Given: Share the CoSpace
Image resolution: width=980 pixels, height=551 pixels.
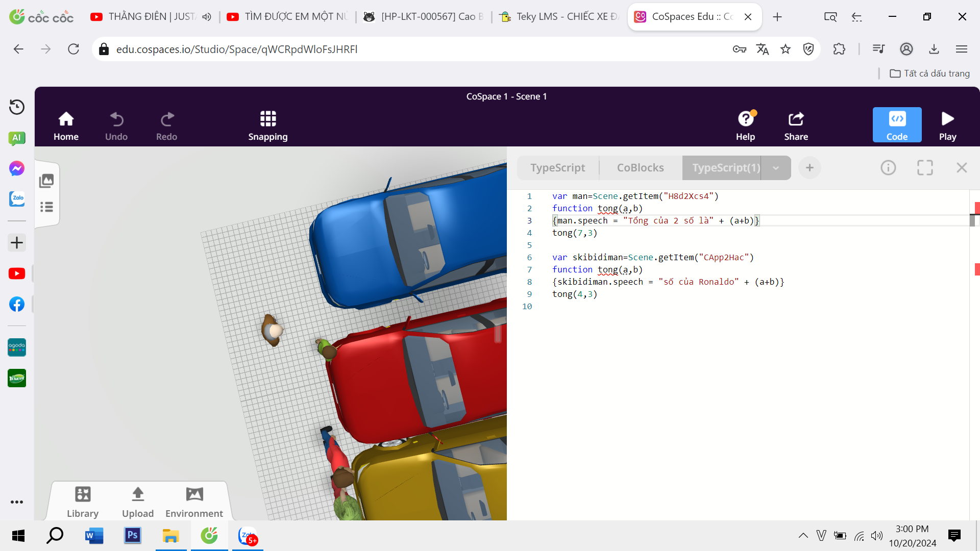Looking at the screenshot, I should (796, 126).
